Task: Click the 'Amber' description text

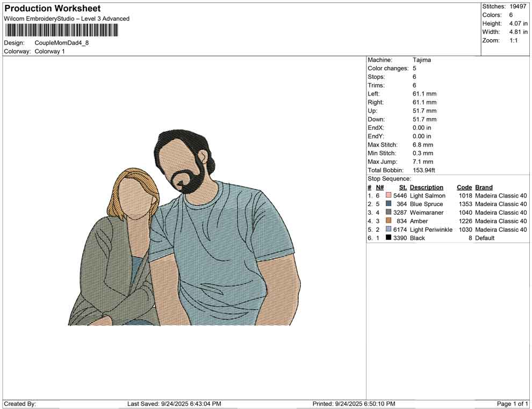Action: pyautogui.click(x=419, y=221)
